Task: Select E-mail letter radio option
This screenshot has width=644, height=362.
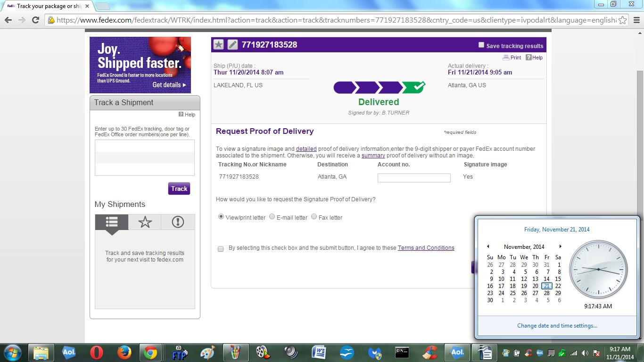Action: click(x=272, y=217)
